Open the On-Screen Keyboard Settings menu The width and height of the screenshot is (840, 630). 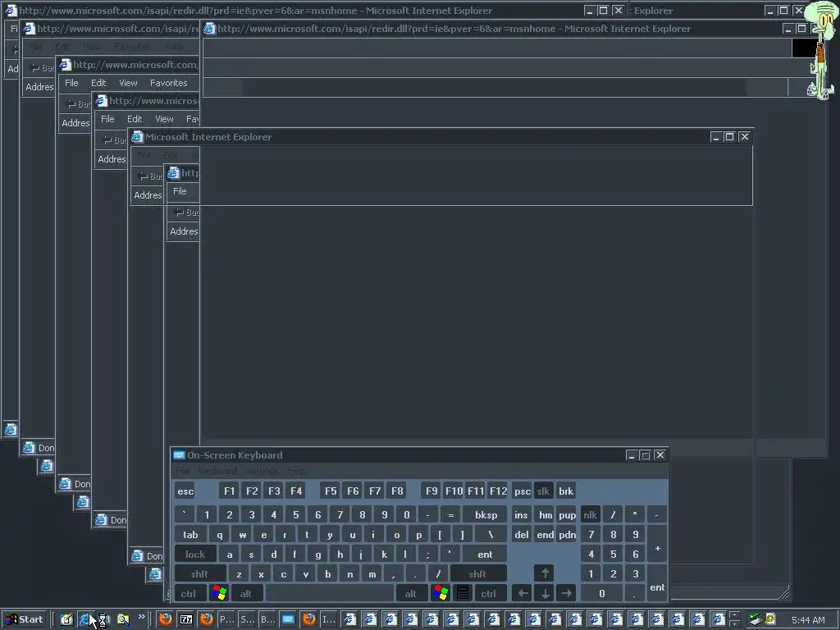(x=262, y=470)
